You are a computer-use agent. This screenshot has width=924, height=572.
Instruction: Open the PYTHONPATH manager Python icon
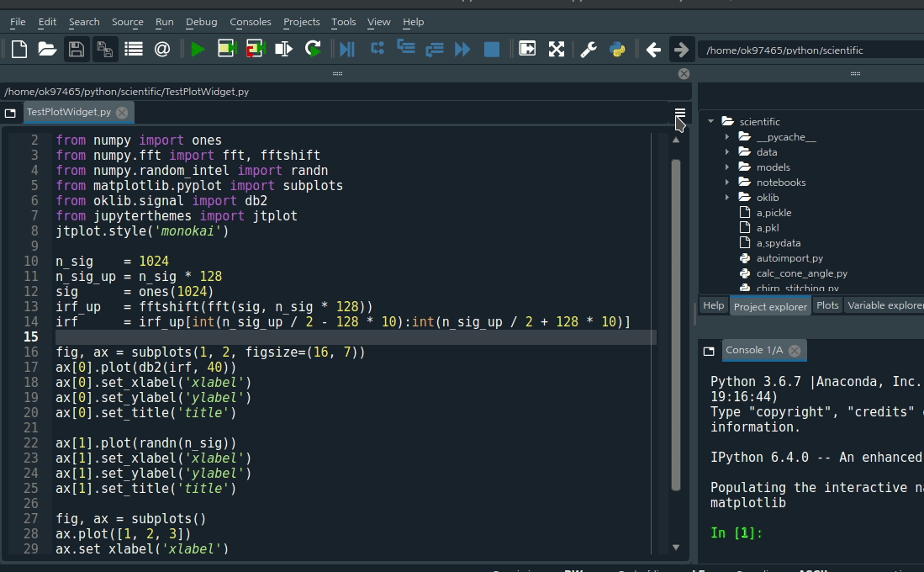[618, 49]
